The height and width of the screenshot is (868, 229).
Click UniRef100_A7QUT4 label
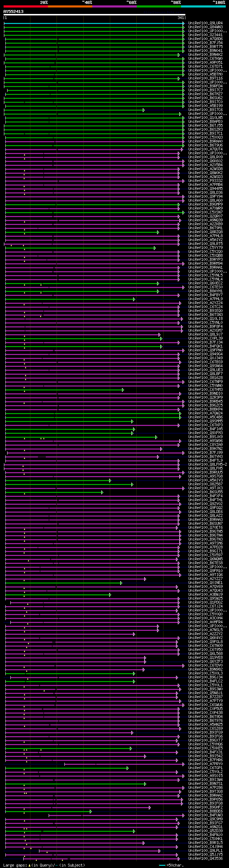tap(205, 149)
